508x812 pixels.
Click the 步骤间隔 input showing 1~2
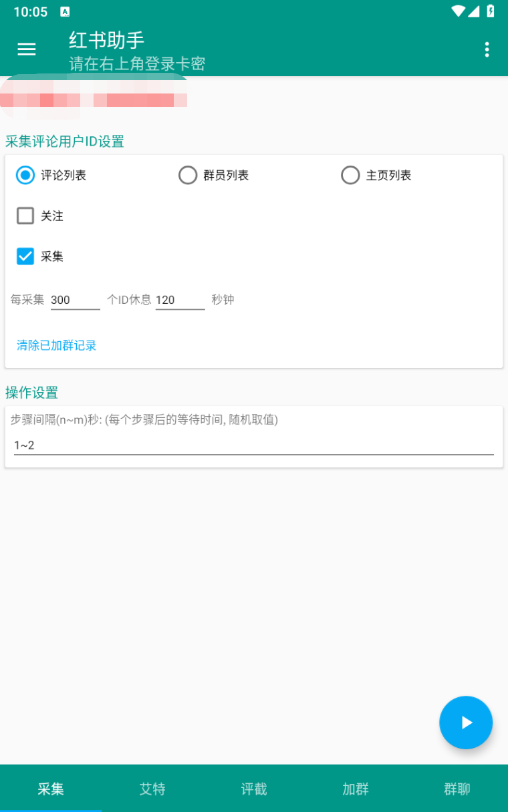coord(253,445)
